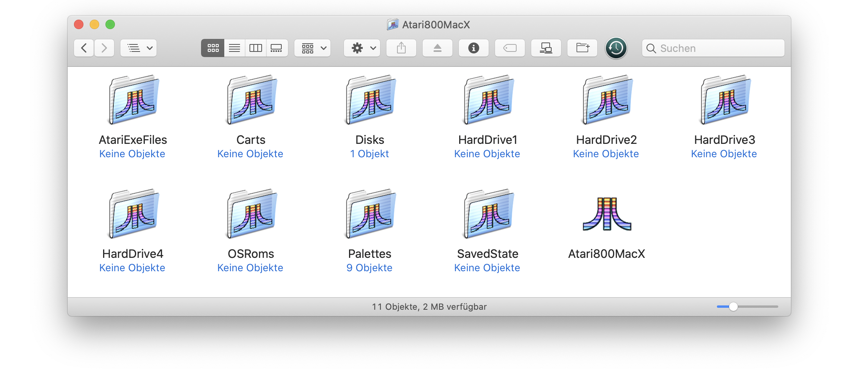Click the HardDrive3 folder icon
The height and width of the screenshot is (386, 868).
pos(726,100)
